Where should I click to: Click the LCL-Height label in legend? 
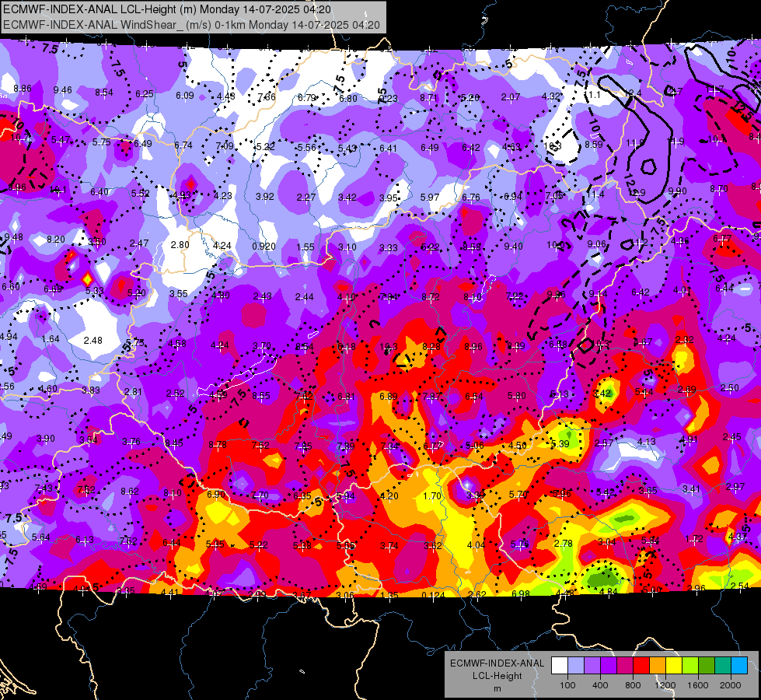[497, 676]
